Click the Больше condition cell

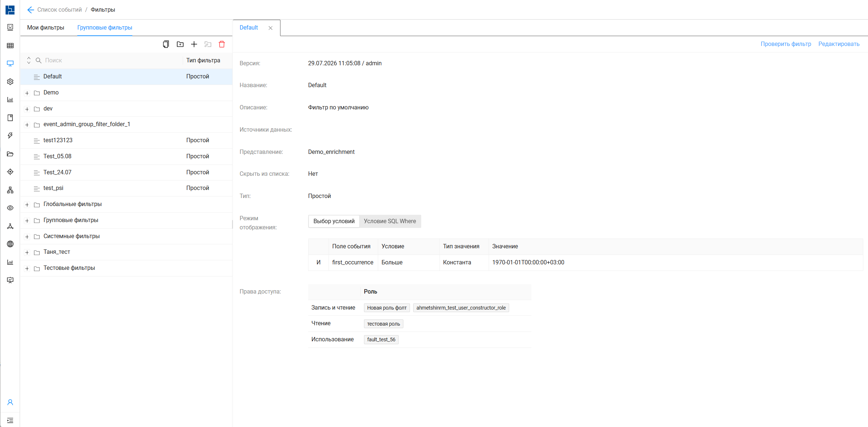[x=409, y=263]
